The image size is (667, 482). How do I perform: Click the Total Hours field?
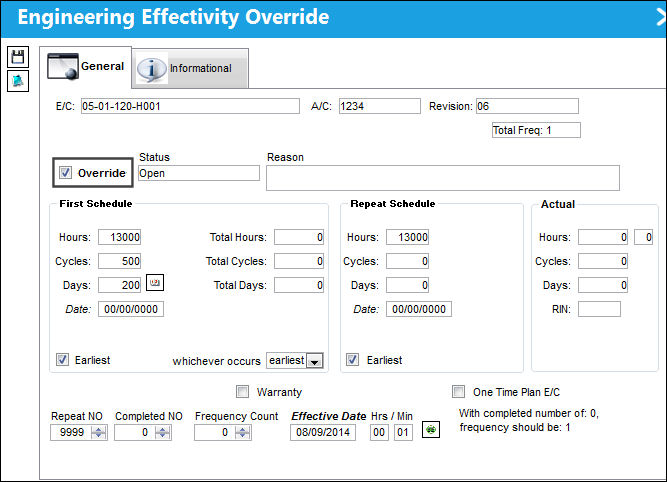[299, 237]
